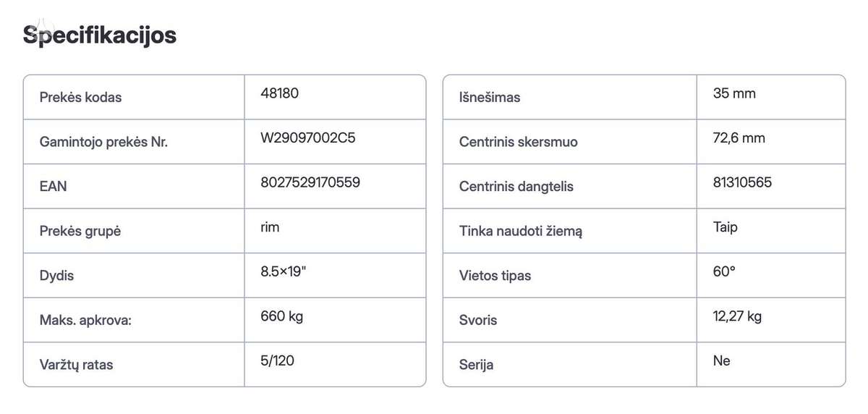Select the Prekės grupė value rim

[270, 227]
